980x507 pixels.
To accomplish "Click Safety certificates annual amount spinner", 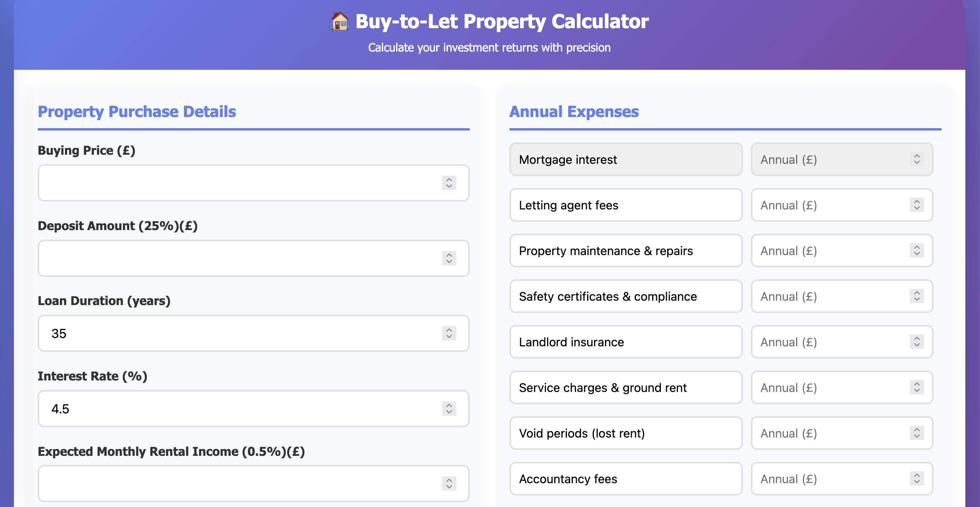I will pyautogui.click(x=917, y=296).
